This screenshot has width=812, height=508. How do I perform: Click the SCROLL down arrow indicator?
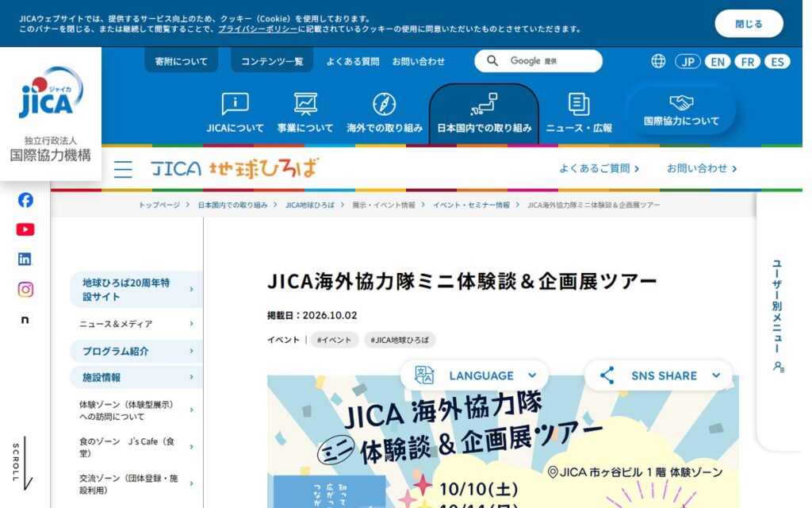click(x=24, y=464)
